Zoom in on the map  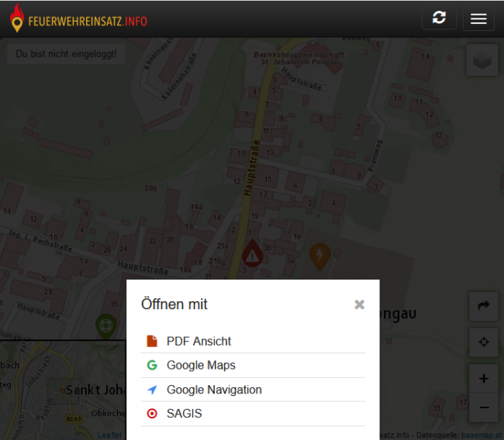pos(483,379)
